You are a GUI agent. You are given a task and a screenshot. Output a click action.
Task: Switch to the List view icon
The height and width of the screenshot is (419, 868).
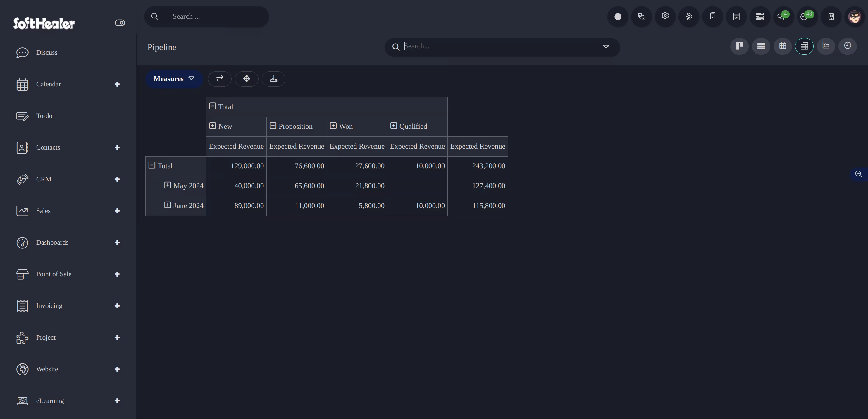(761, 46)
